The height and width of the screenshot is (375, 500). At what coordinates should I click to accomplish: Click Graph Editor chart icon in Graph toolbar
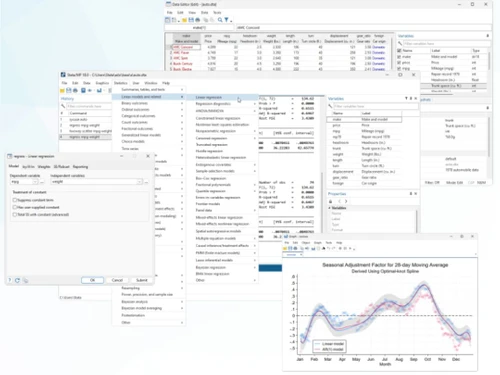[313, 248]
